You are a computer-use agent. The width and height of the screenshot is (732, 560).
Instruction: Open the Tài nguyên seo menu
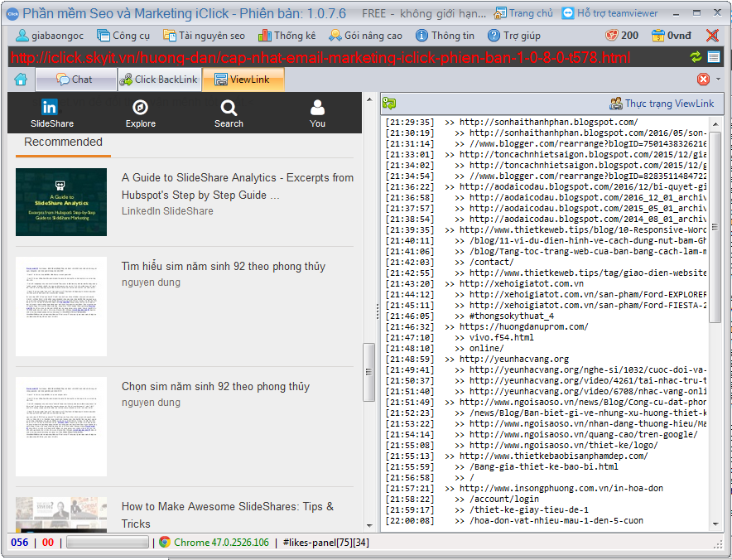pos(204,36)
